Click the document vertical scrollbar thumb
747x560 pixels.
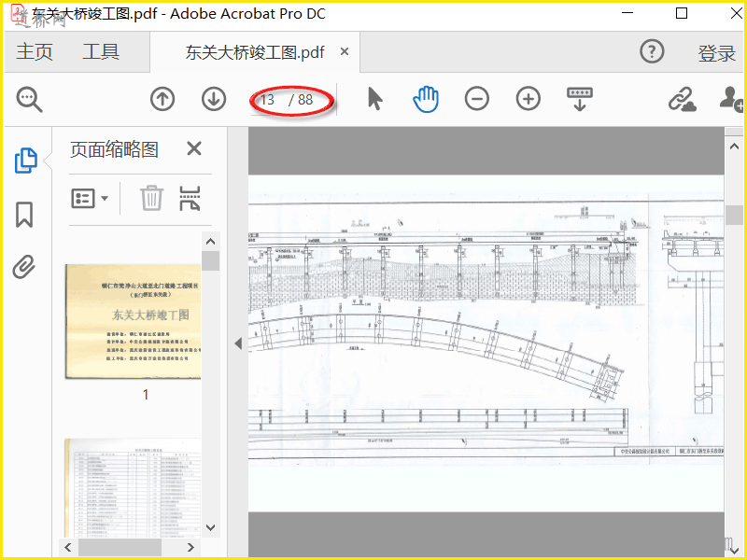(734, 215)
